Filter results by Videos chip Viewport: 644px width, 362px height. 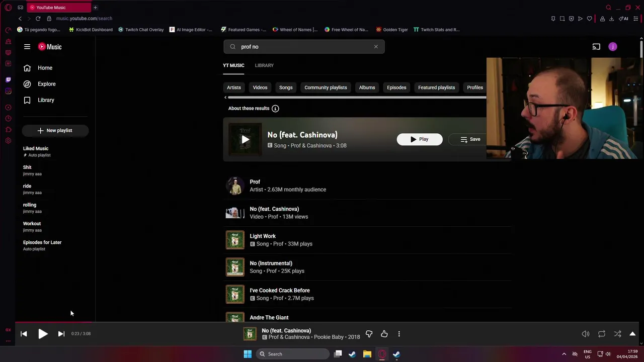[x=260, y=87]
